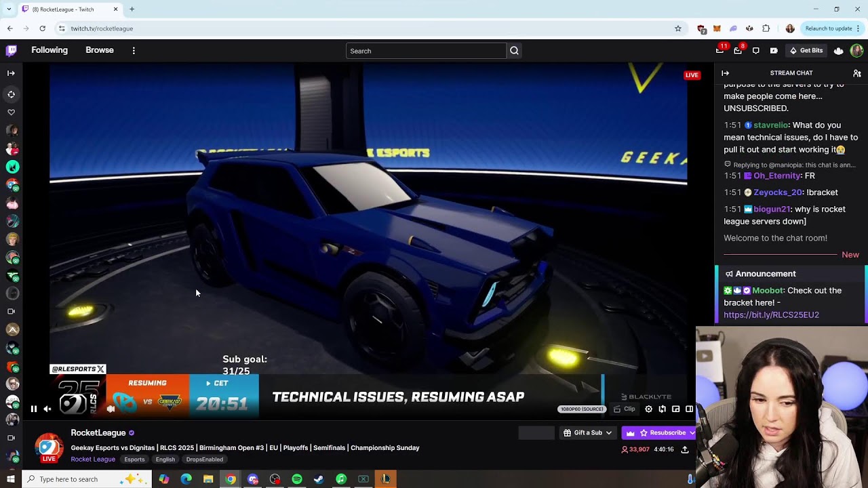Open a new browser tab
Viewport: 868px width, 488px height.
pos(132,9)
